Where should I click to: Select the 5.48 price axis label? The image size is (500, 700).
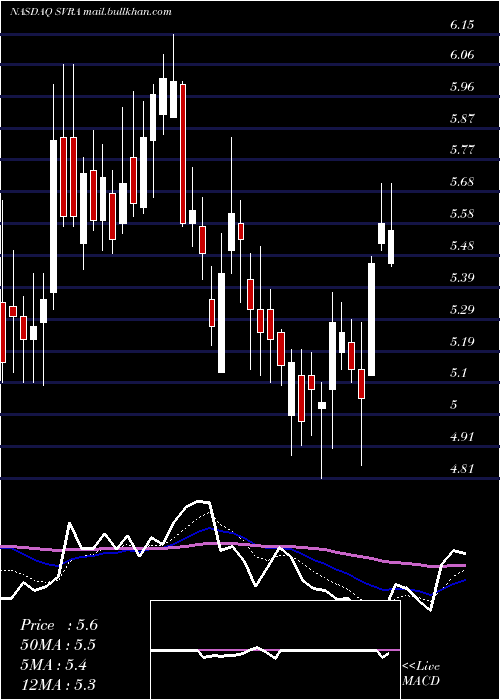pos(462,246)
